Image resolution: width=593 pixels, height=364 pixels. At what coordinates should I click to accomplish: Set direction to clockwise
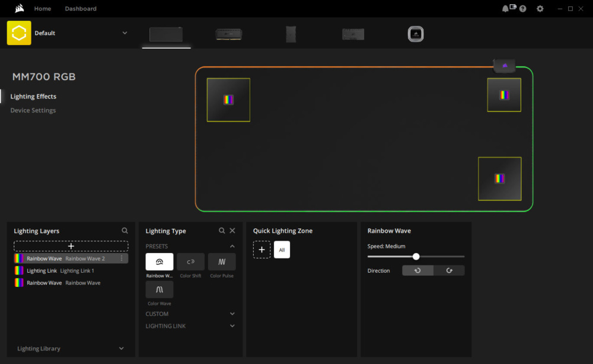pyautogui.click(x=449, y=270)
